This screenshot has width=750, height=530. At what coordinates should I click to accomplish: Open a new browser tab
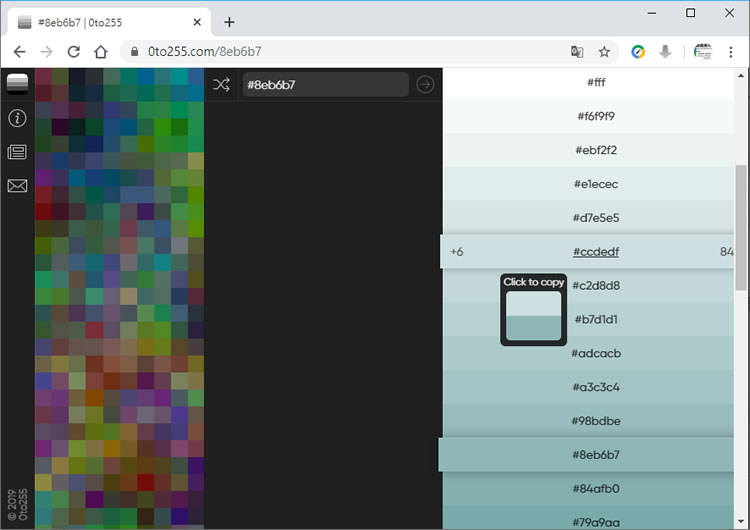[229, 22]
